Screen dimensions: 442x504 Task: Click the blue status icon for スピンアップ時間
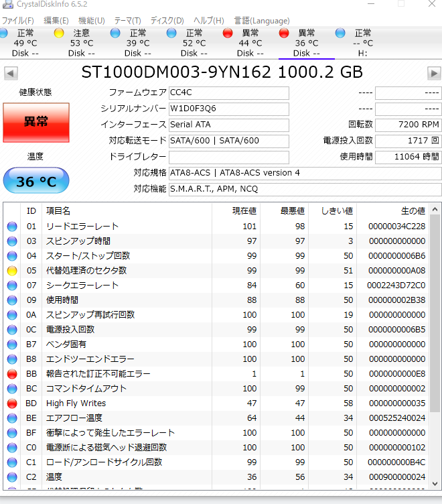point(12,241)
